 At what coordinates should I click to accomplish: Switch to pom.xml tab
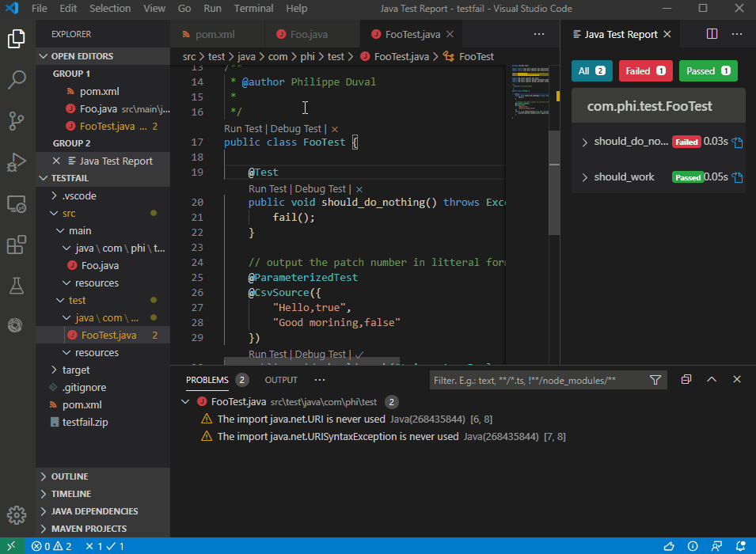click(x=215, y=34)
